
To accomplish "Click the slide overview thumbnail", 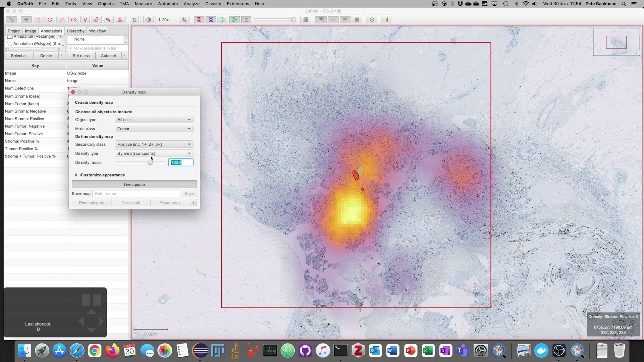I will (616, 42).
